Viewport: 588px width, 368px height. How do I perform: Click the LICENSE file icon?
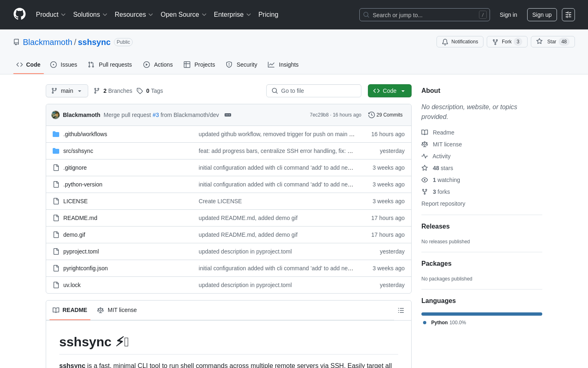(x=56, y=201)
